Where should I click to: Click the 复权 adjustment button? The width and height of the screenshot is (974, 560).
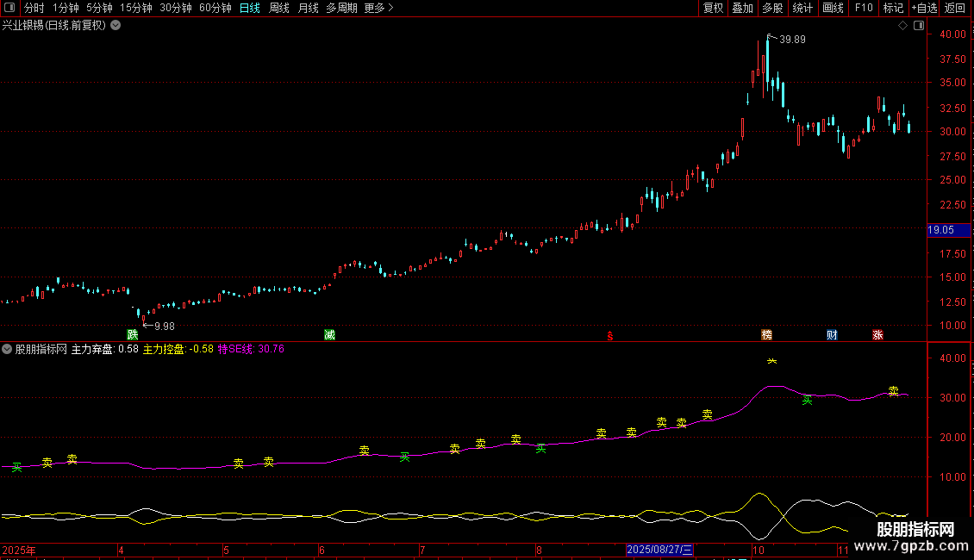pos(713,8)
